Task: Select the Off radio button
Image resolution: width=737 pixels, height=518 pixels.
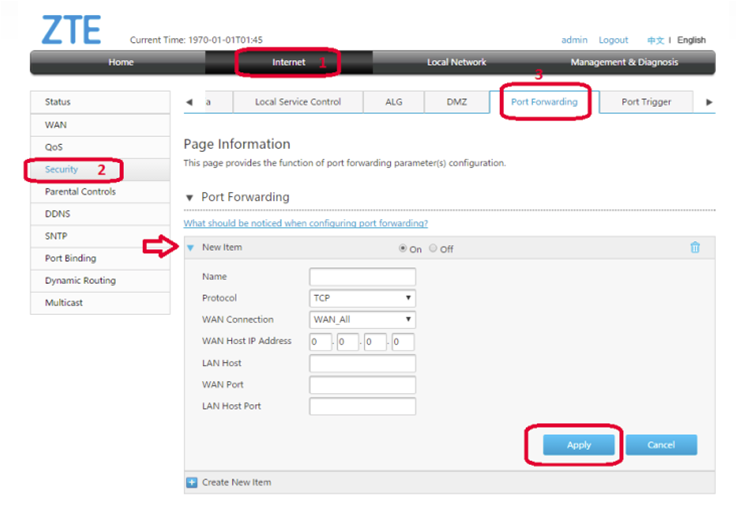Action: [x=433, y=249]
